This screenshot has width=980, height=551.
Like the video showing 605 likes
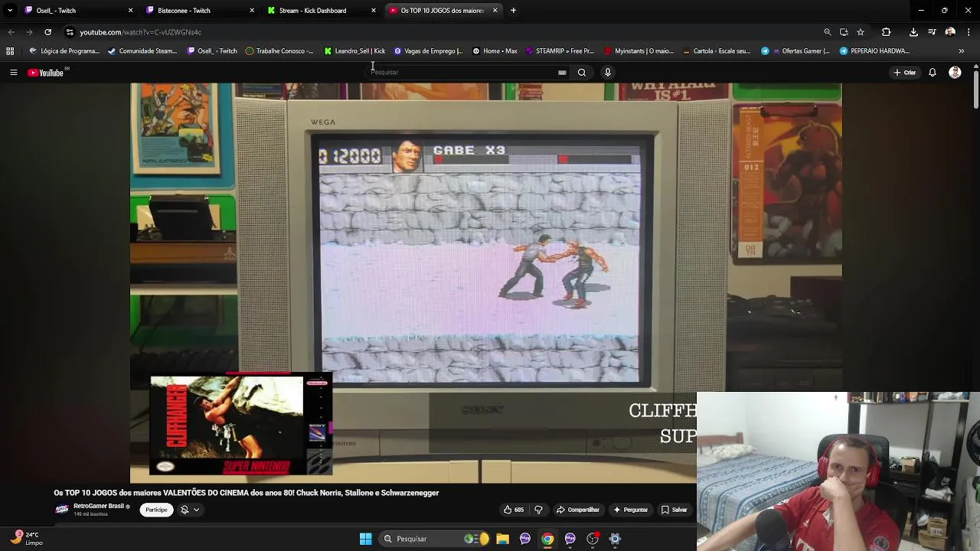514,510
